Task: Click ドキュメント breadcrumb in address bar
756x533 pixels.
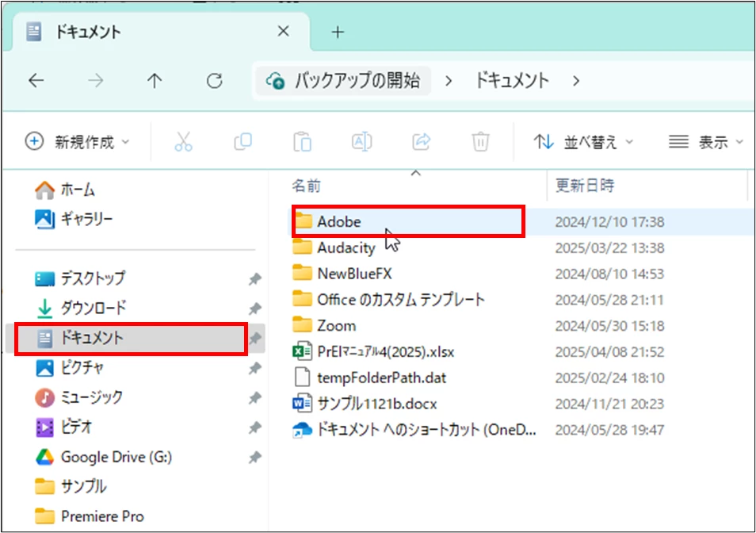Action: (512, 81)
